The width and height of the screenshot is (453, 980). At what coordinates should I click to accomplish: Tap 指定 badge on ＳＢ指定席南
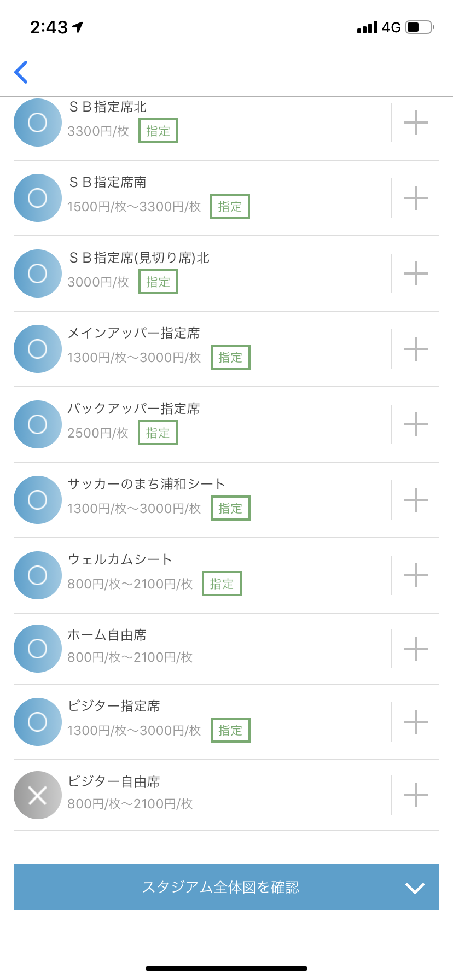(x=230, y=206)
